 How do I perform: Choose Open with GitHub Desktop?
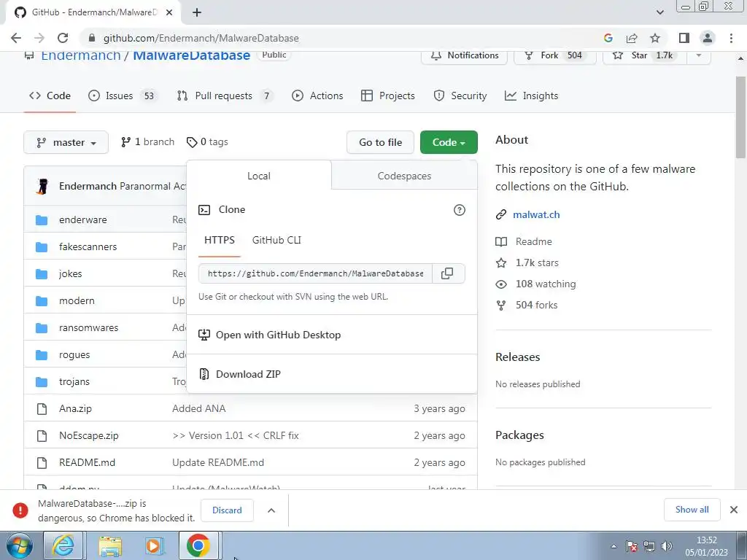[332, 335]
